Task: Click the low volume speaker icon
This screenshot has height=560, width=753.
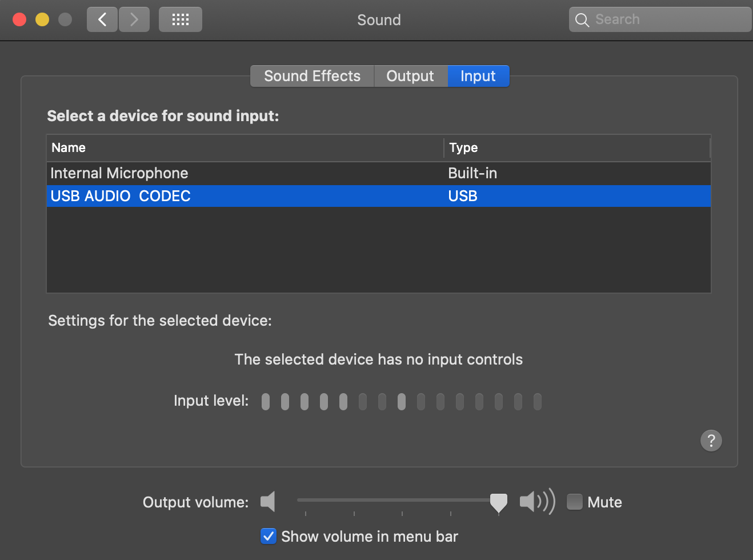Action: click(268, 502)
